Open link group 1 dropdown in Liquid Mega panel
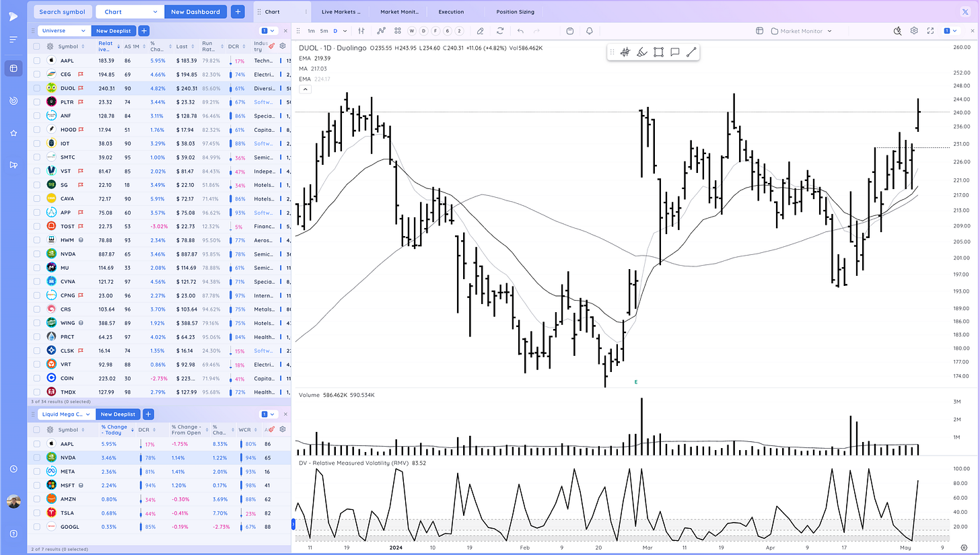 267,414
